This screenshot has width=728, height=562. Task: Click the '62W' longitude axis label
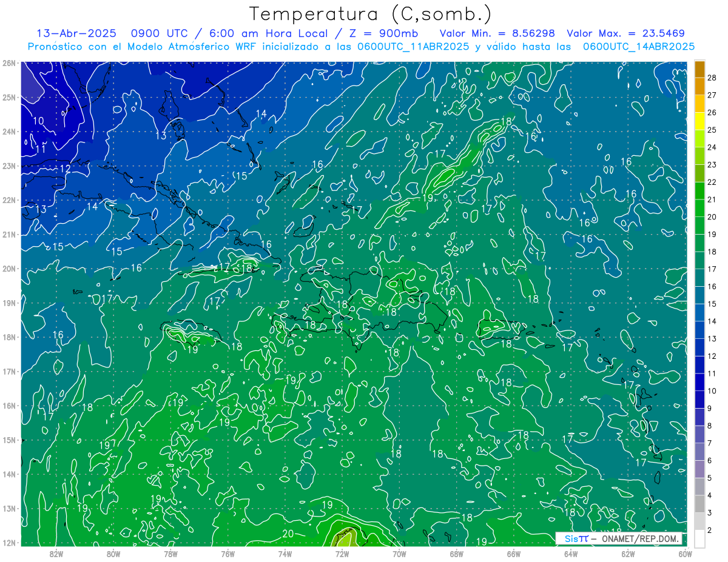pyautogui.click(x=628, y=554)
